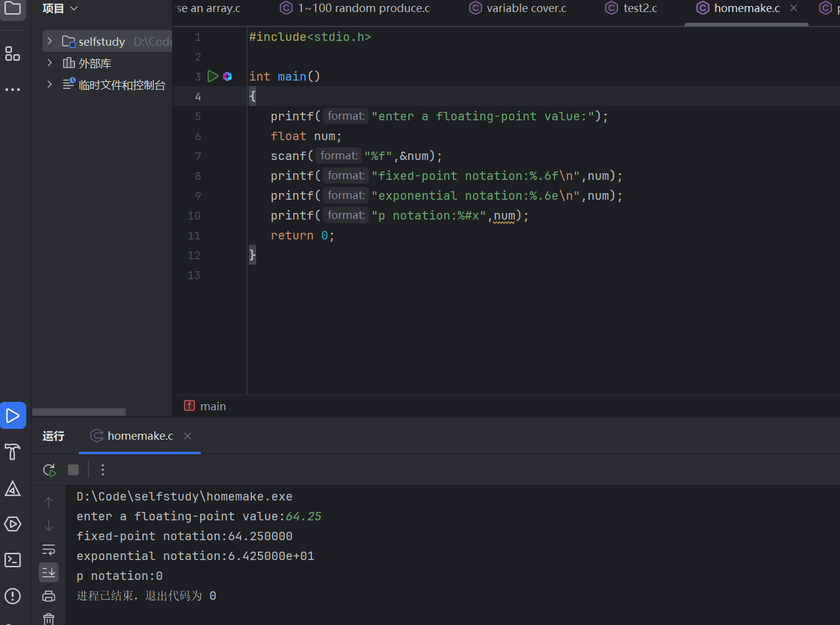Click the Rerun homemake.c icon

point(49,470)
